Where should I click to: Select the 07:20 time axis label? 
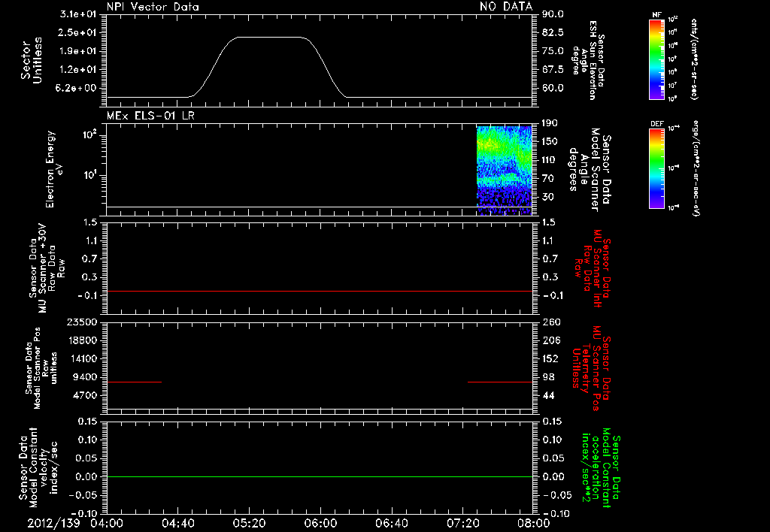coord(463,523)
